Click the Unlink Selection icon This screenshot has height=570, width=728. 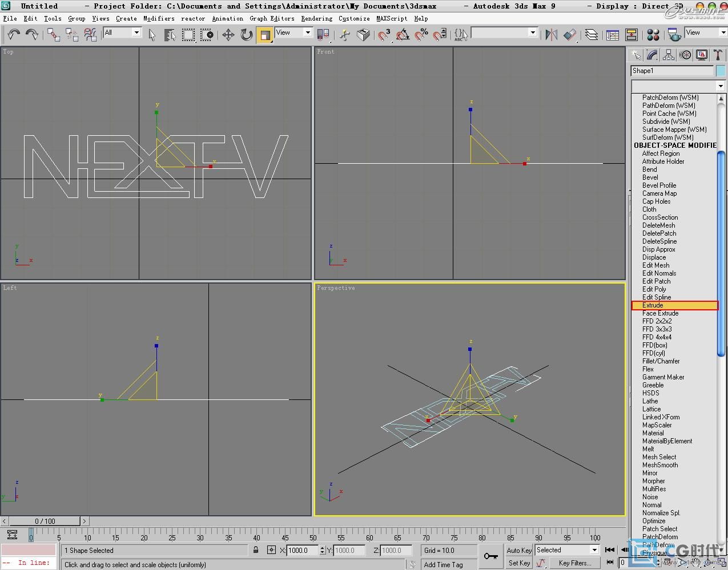click(x=72, y=35)
